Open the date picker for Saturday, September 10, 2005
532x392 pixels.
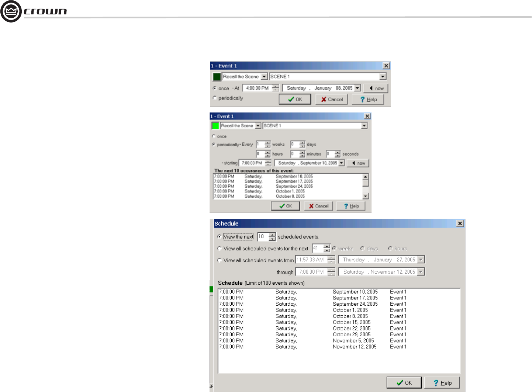pyautogui.click(x=341, y=163)
